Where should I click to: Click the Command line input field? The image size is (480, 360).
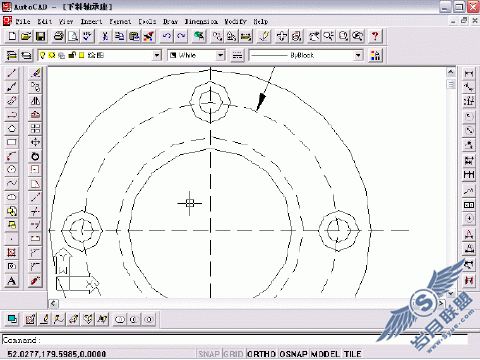click(235, 340)
